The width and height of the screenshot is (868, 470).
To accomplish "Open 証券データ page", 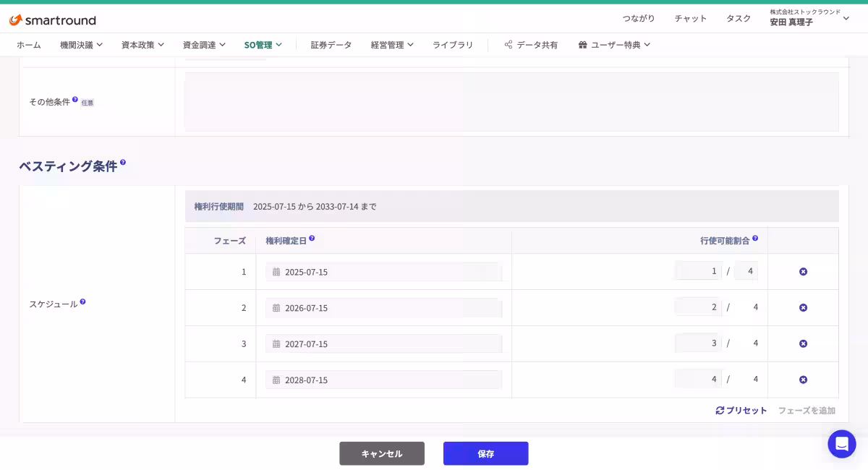I will click(x=331, y=45).
